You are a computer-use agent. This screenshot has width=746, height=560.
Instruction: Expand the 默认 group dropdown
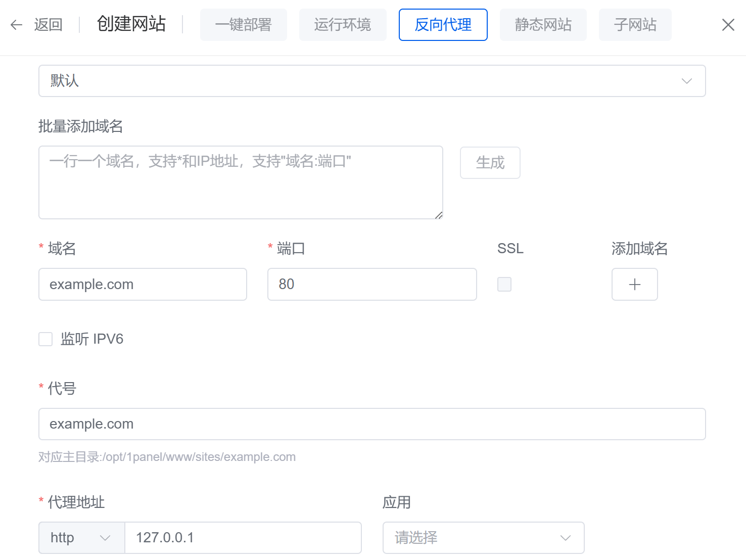pyautogui.click(x=372, y=81)
